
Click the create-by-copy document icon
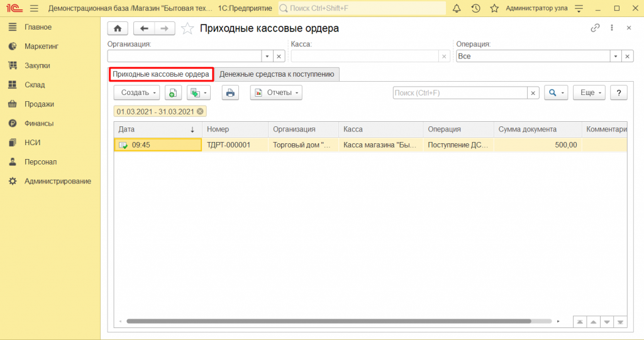pos(173,93)
